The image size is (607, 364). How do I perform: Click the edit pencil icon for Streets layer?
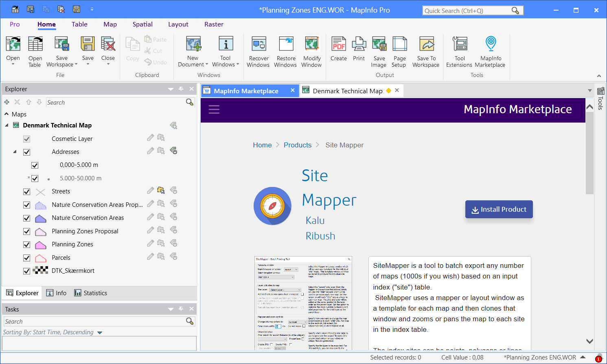click(x=151, y=190)
